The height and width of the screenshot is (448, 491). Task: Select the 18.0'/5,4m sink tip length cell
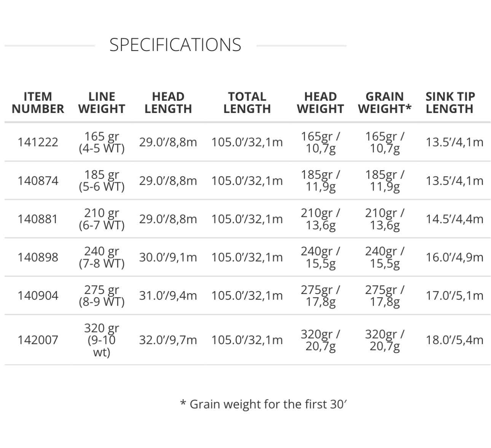(454, 340)
